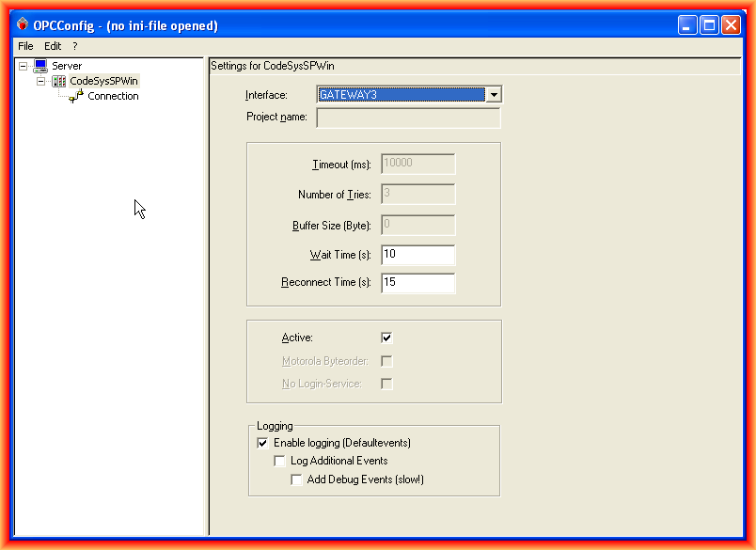Enable Log Additional Events checkbox

pyautogui.click(x=279, y=461)
